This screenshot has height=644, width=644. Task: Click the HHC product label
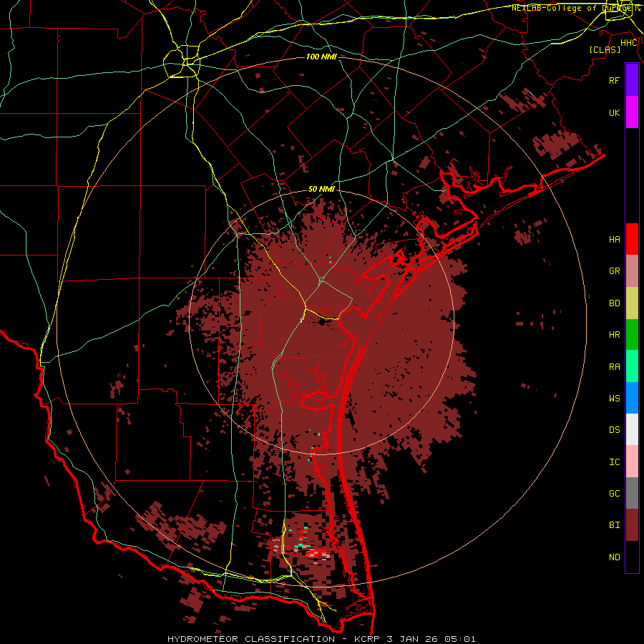[629, 43]
